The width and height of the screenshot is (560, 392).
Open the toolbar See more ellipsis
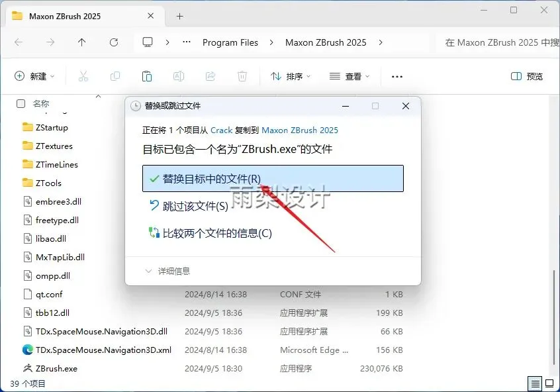tap(397, 76)
